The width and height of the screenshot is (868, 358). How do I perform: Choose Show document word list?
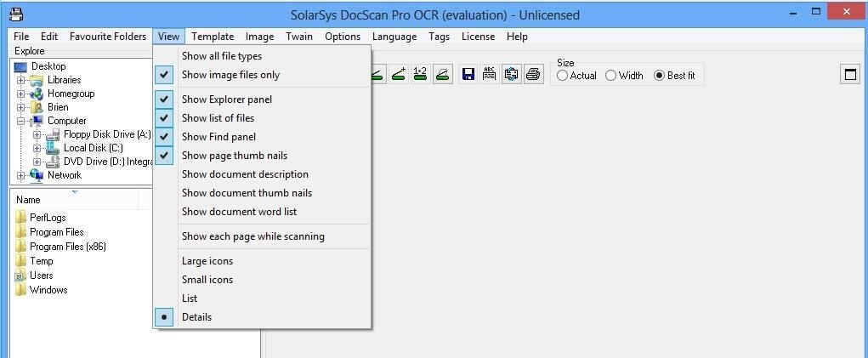261,212
